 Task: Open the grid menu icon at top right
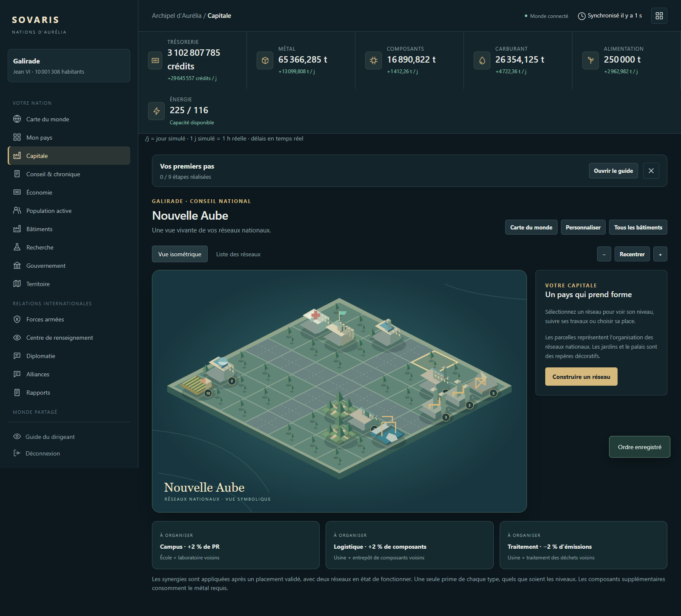tap(659, 16)
